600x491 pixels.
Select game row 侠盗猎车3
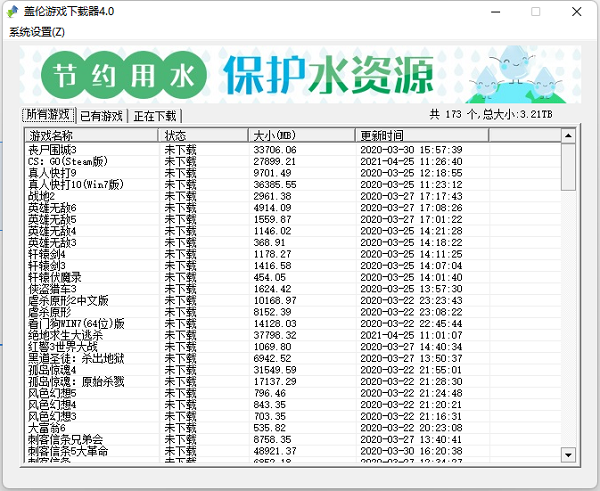click(x=293, y=289)
